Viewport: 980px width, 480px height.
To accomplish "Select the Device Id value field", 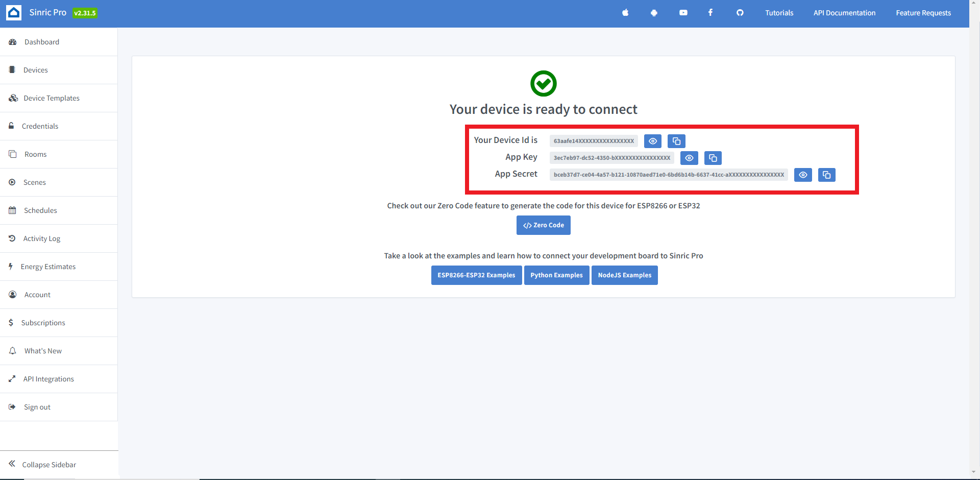I will [594, 141].
